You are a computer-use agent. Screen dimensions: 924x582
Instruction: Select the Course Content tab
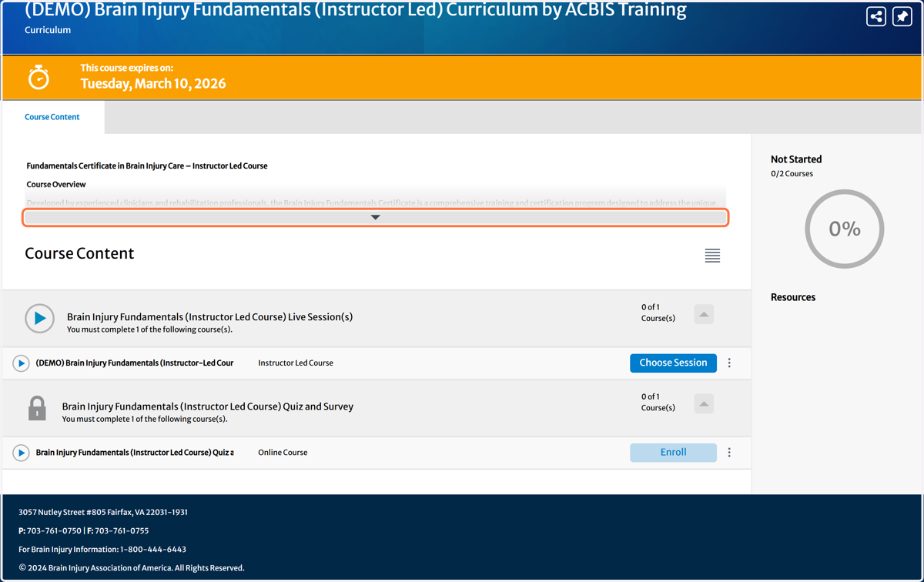[52, 117]
